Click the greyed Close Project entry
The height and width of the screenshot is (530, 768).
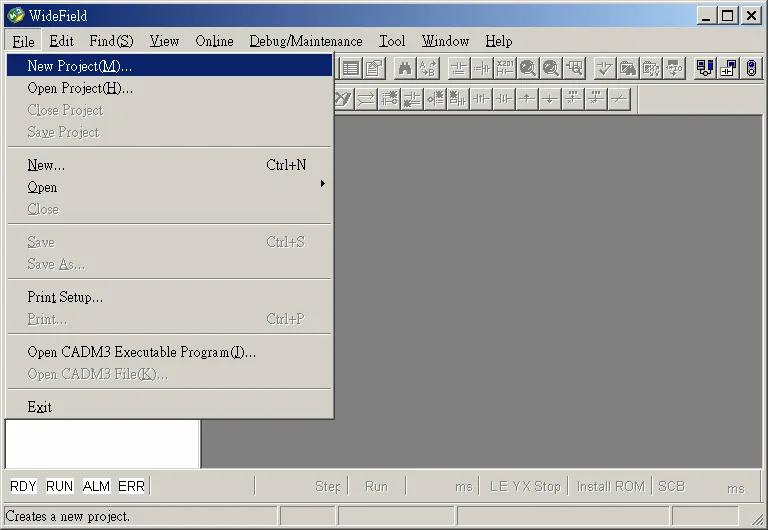coord(169,110)
